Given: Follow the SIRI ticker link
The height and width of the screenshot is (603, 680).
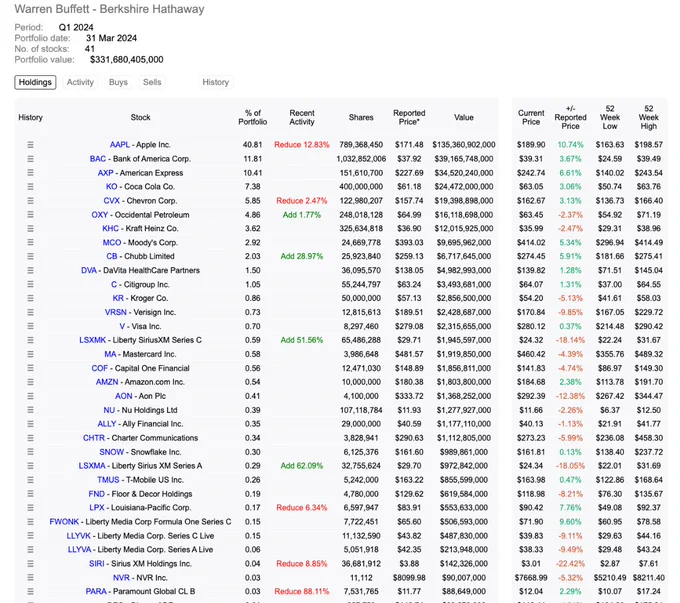Looking at the screenshot, I should (97, 564).
